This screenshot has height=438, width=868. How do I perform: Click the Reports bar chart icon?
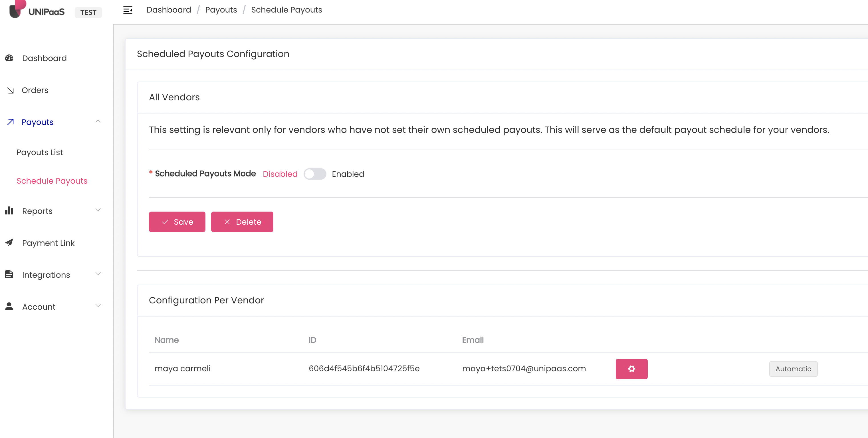(9, 211)
